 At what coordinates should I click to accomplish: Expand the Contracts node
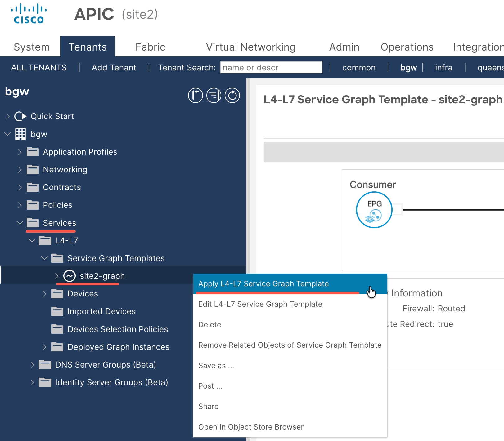pyautogui.click(x=20, y=187)
